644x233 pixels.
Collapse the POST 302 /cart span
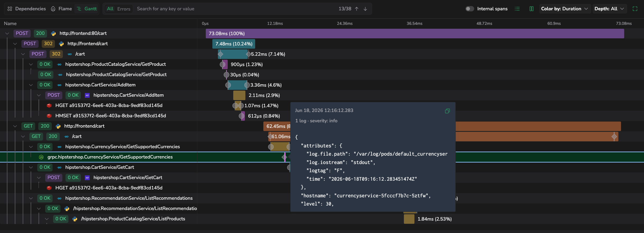[23, 54]
